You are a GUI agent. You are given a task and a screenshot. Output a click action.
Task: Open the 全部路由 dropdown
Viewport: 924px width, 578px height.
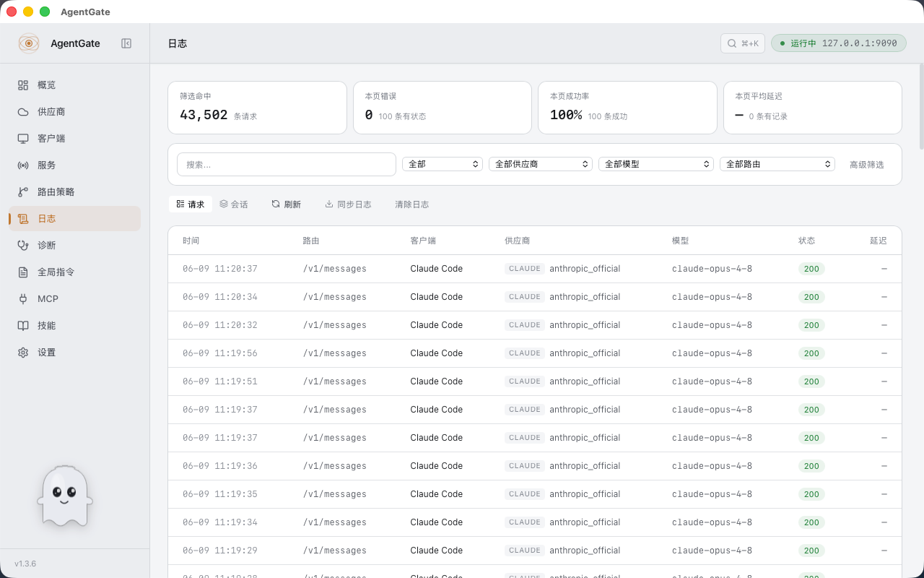click(777, 164)
